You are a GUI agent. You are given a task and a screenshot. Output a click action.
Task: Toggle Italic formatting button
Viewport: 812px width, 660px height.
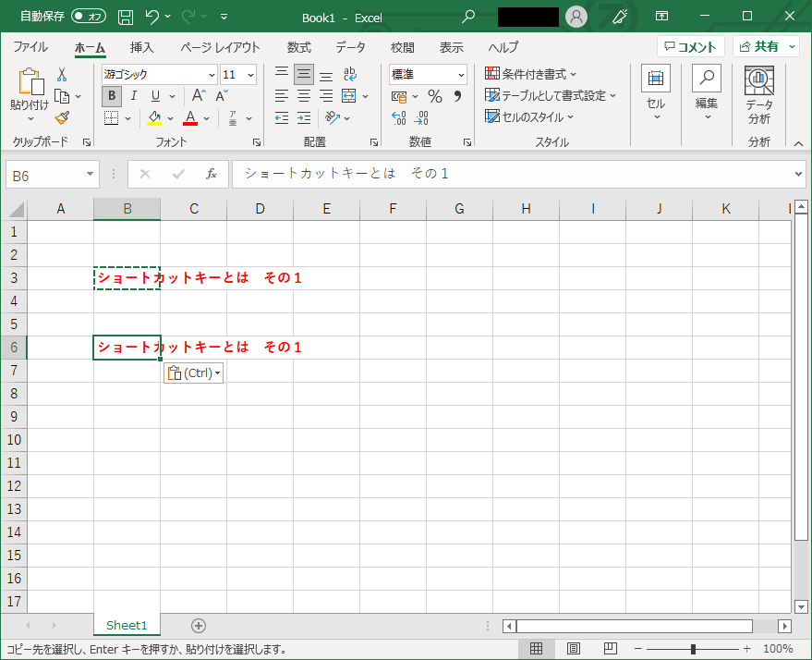tap(134, 96)
